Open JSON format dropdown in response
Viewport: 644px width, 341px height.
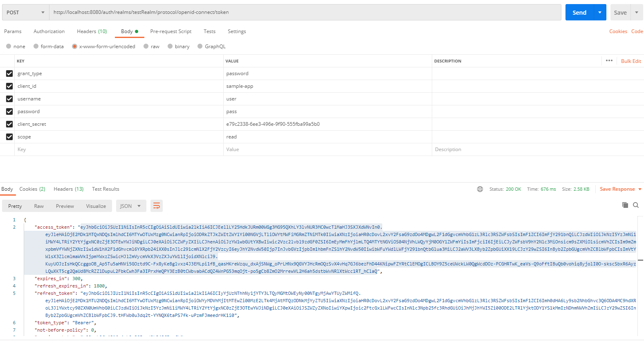click(x=130, y=206)
